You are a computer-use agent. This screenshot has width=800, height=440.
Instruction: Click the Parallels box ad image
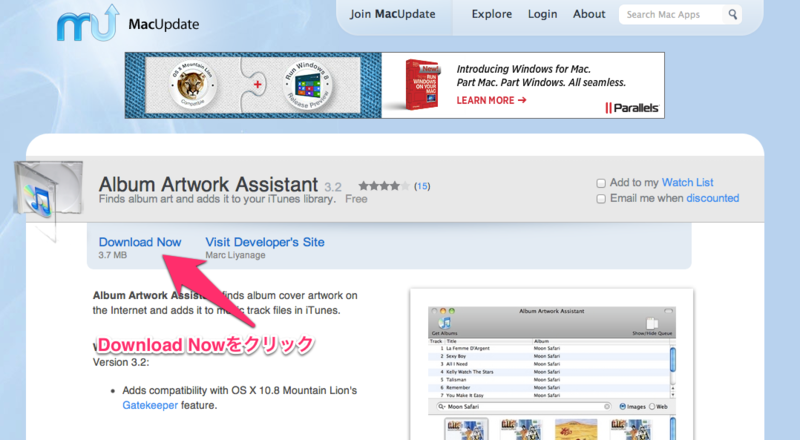pos(421,85)
